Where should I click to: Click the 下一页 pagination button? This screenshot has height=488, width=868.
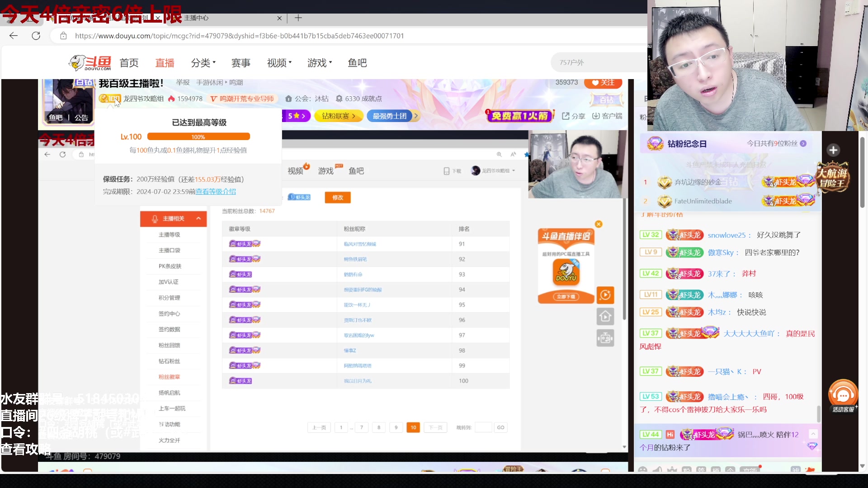pos(435,427)
